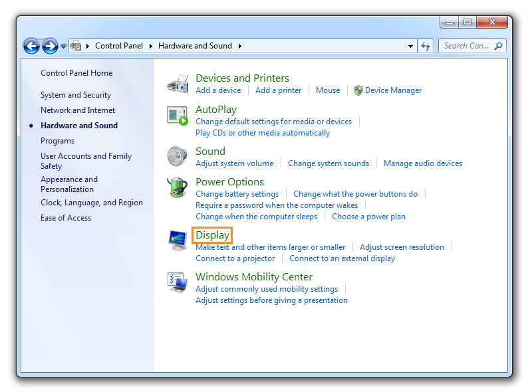Image resolution: width=532 pixels, height=392 pixels.
Task: Open the Devices and Printers category icon
Action: [x=178, y=84]
